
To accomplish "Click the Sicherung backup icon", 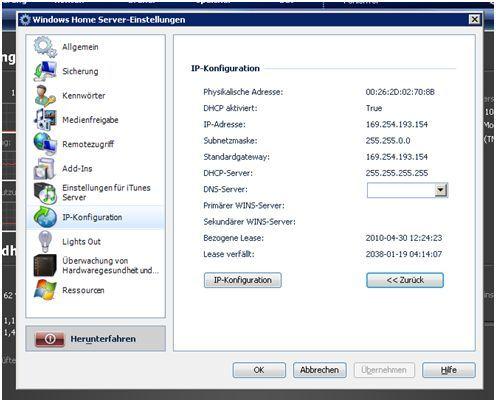I will point(45,71).
